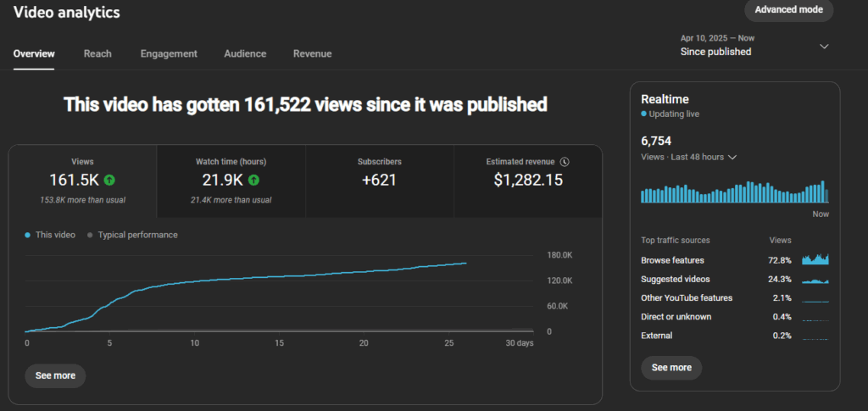The height and width of the screenshot is (411, 868).
Task: Click the Realtime 48-hour bar chart
Action: (734, 192)
